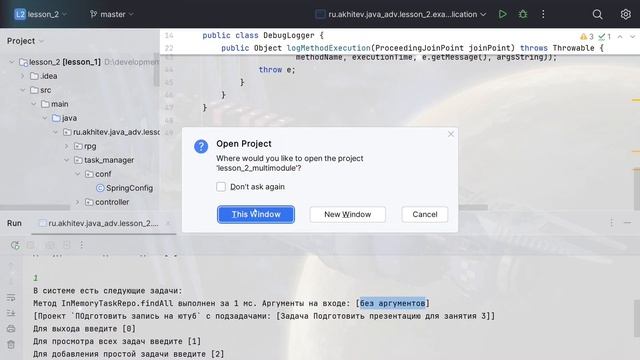Expand the .idea folder
The height and width of the screenshot is (360, 640).
(23, 76)
